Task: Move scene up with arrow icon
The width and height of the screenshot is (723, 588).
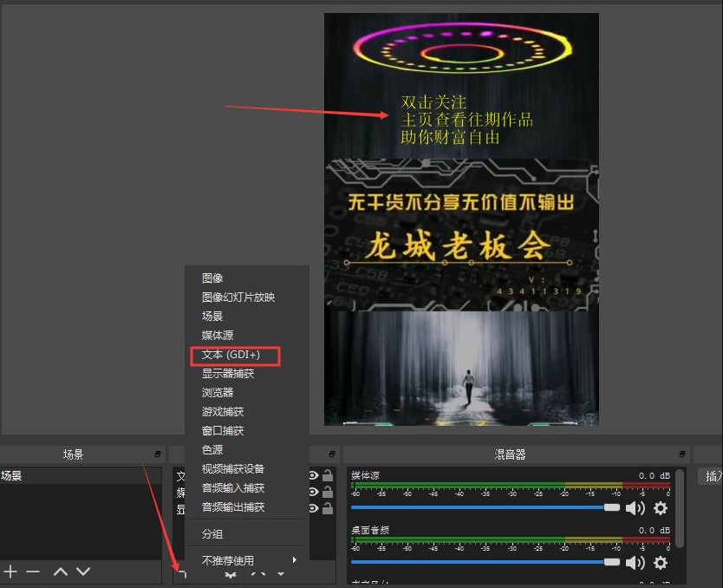Action: coord(61,572)
